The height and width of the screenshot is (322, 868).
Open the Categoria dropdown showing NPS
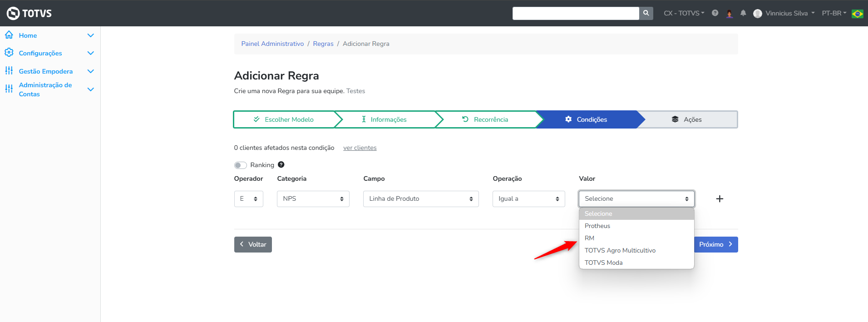(313, 199)
